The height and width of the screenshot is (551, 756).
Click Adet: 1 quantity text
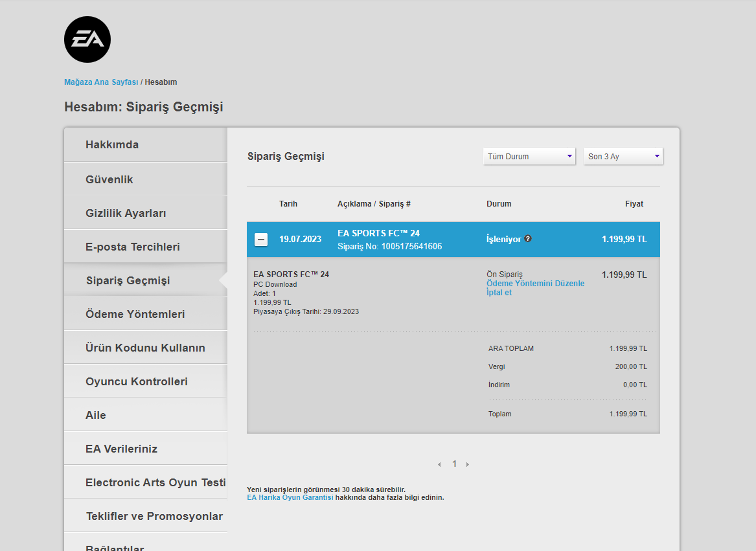(x=265, y=293)
